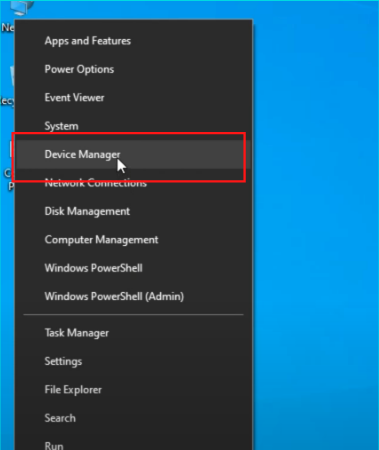The image size is (379, 450).
Task: Select Power Options from the menu
Action: 133,69
